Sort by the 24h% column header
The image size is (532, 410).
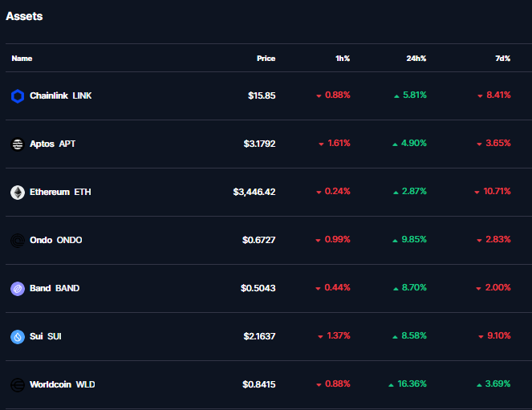416,59
